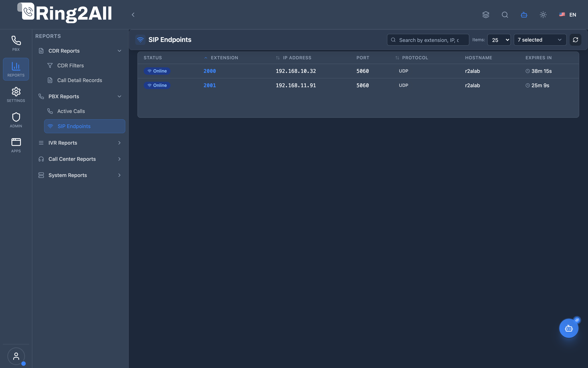Open the AI bot icon in header
This screenshot has width=588, height=368.
pos(524,15)
